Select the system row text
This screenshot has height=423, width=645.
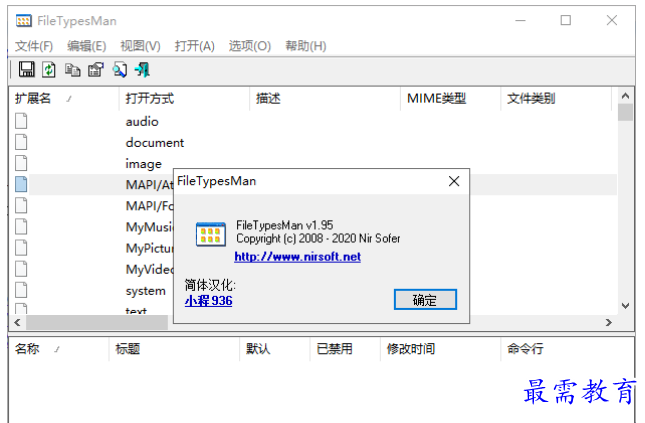(x=145, y=291)
